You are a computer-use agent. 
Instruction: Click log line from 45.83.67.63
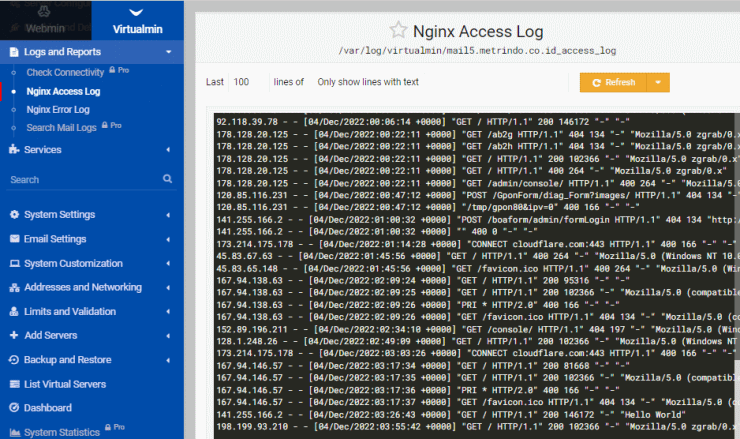pos(477,256)
